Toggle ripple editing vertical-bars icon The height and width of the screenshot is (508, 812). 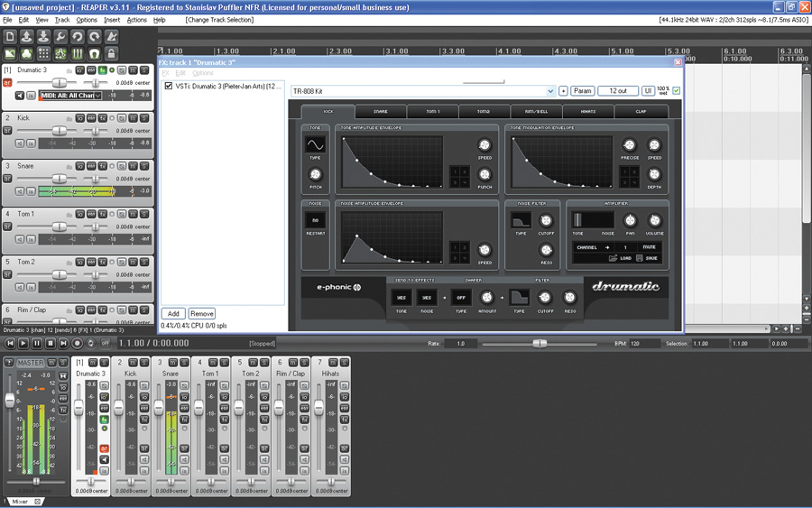(x=78, y=53)
